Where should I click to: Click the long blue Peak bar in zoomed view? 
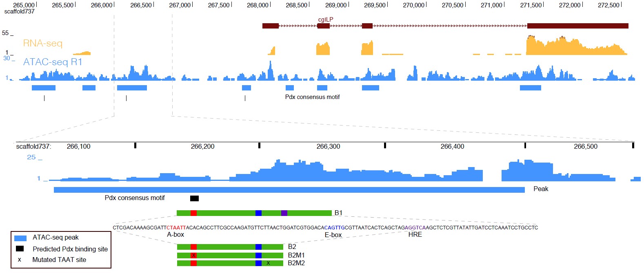[289, 190]
